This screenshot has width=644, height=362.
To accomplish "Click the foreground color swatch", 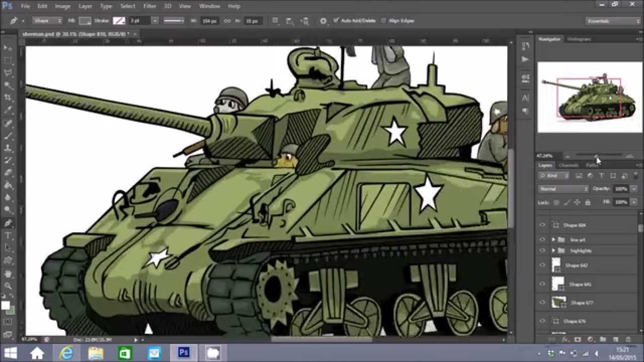I will [6, 305].
